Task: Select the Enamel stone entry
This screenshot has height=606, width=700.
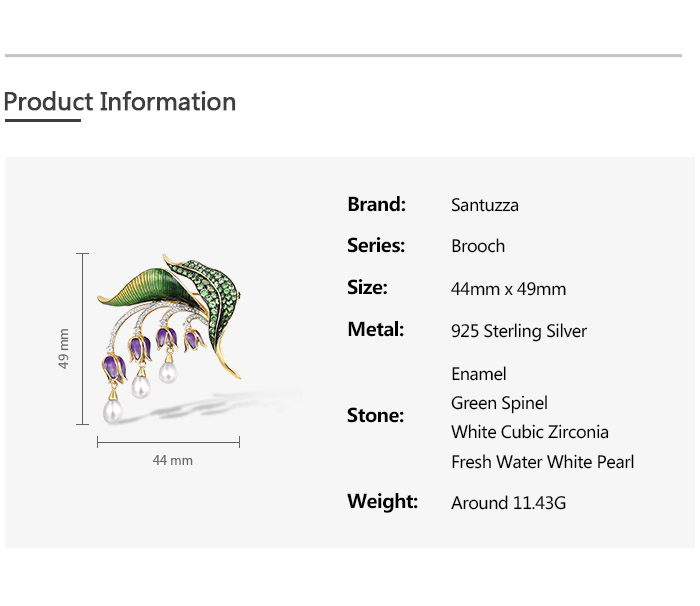Action: pyautogui.click(x=478, y=374)
